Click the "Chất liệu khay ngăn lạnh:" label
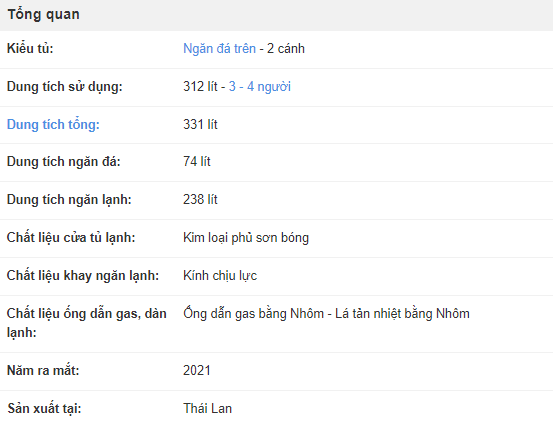 click(83, 276)
